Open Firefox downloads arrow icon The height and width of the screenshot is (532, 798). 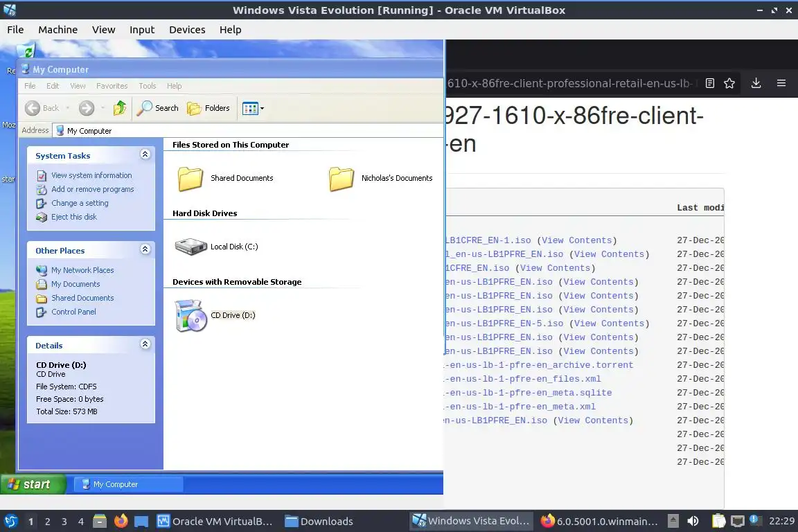(x=756, y=83)
